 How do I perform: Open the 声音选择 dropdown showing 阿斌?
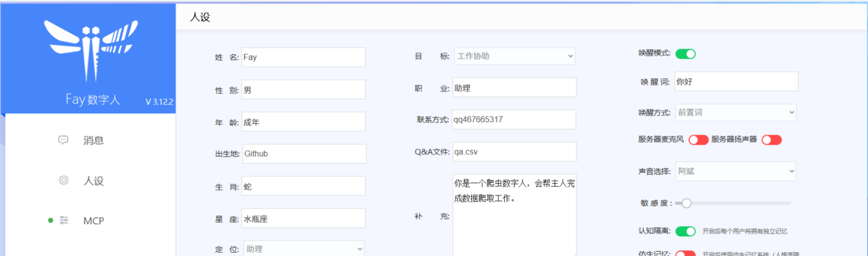pyautogui.click(x=736, y=171)
